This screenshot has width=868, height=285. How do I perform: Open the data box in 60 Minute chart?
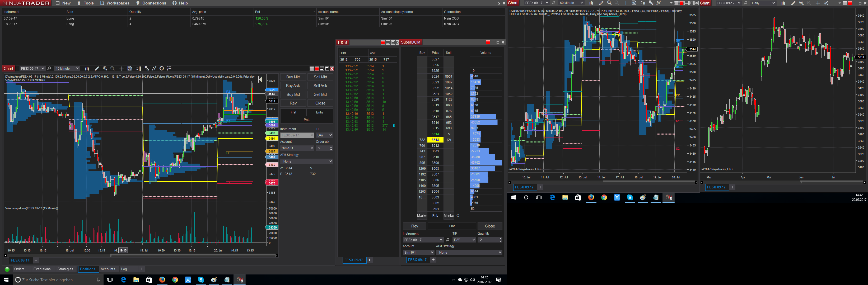tap(634, 3)
